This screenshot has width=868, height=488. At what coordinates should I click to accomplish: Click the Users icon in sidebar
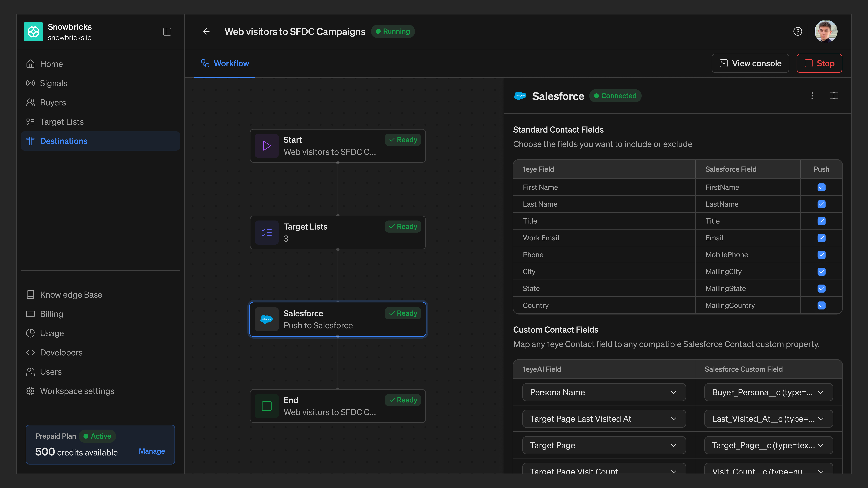click(x=30, y=372)
